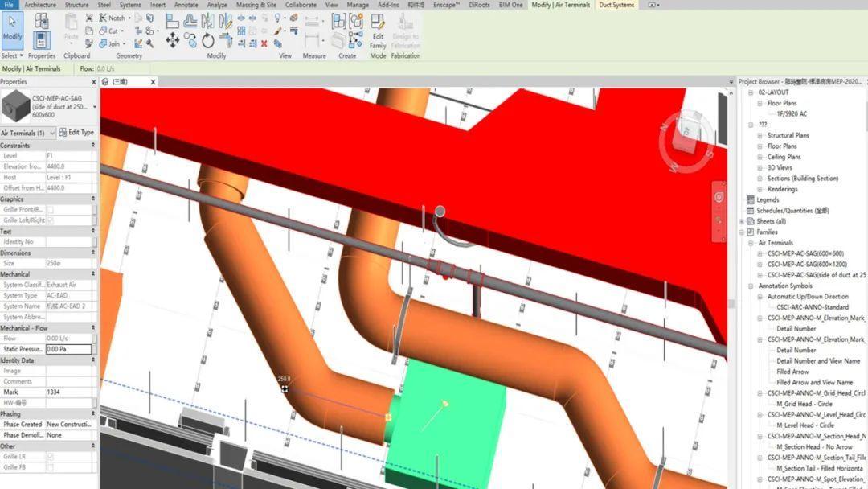Click the red Delete icon in Modify panel
This screenshot has width=868, height=489.
click(x=264, y=44)
